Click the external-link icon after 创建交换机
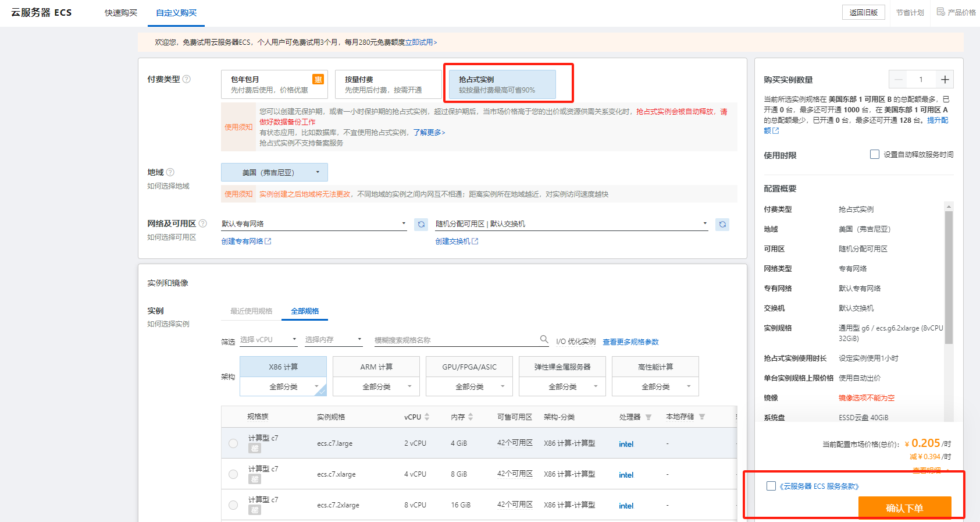The image size is (980, 522). coord(475,242)
